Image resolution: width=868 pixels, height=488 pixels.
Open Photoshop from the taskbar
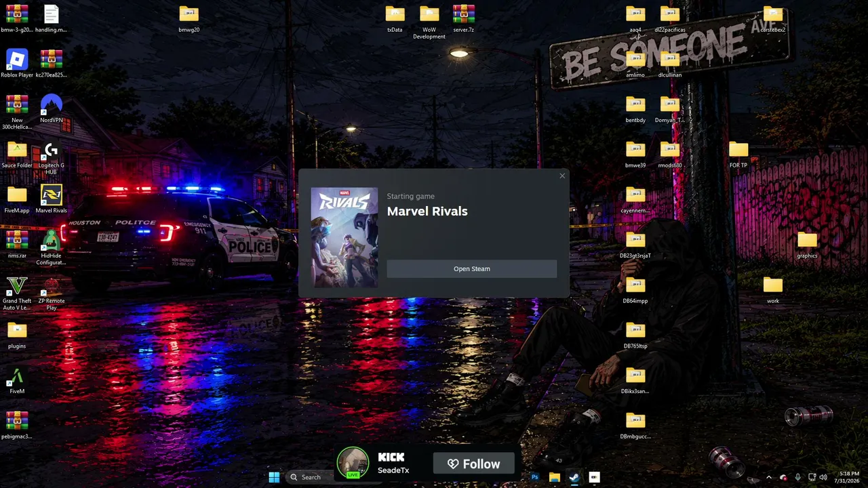tap(534, 477)
